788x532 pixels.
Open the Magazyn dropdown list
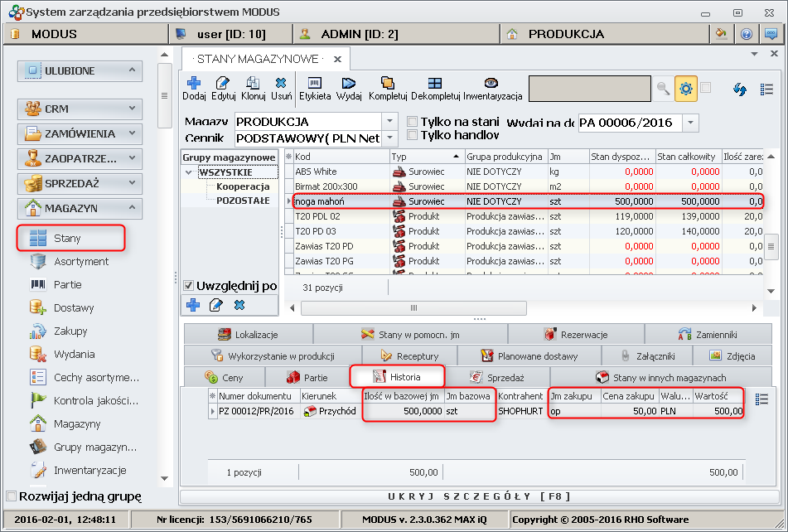click(390, 123)
